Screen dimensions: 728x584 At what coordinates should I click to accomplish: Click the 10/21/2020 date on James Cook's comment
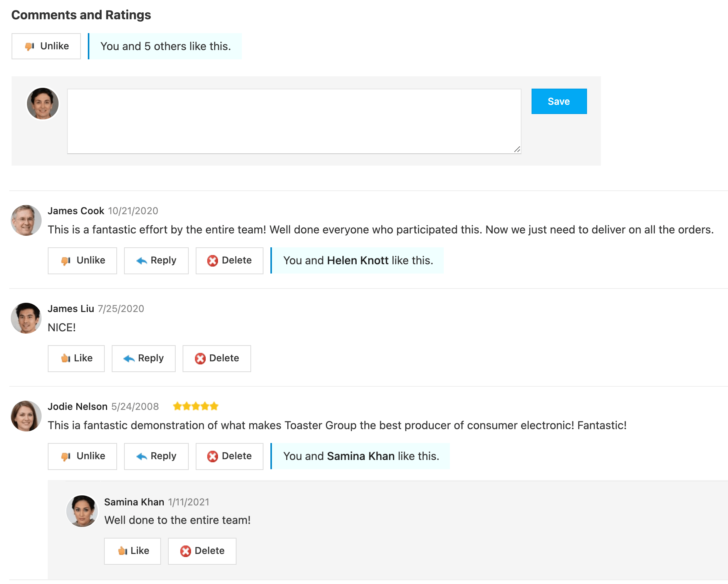pos(133,211)
